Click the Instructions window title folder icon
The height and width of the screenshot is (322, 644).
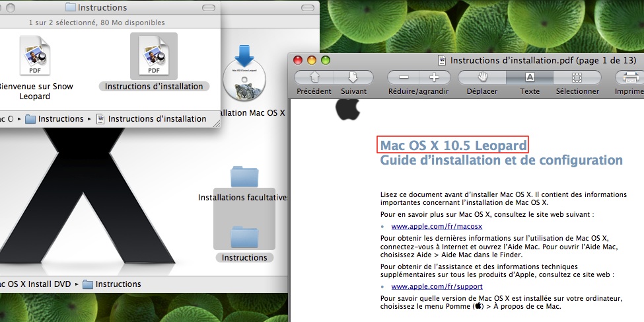pyautogui.click(x=71, y=7)
